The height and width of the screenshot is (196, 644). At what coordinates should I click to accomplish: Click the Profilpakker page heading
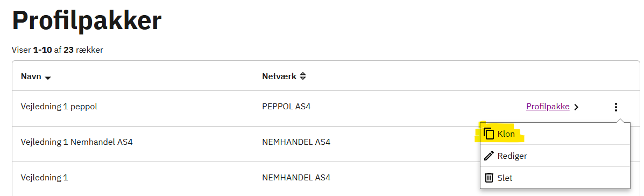pyautogui.click(x=87, y=20)
